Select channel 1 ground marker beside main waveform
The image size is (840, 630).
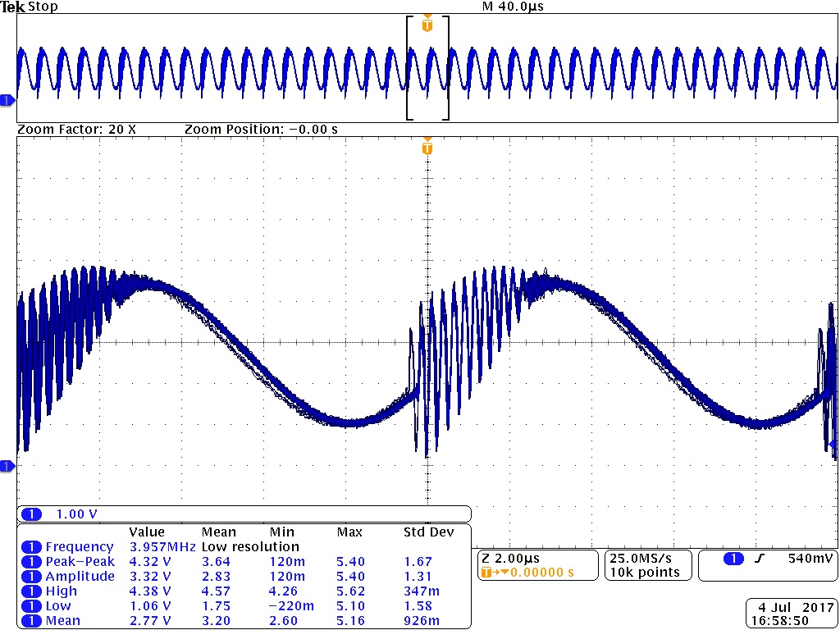(7, 467)
